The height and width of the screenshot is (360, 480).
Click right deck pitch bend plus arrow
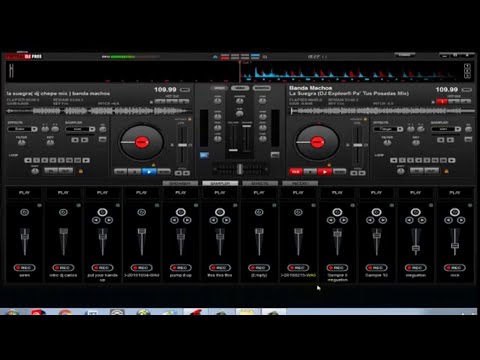[362, 173]
